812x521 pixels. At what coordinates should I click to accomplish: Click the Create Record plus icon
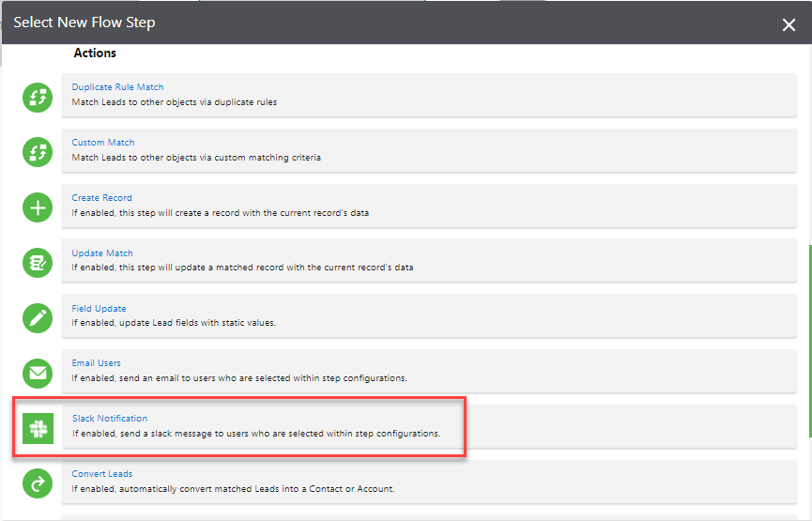38,207
